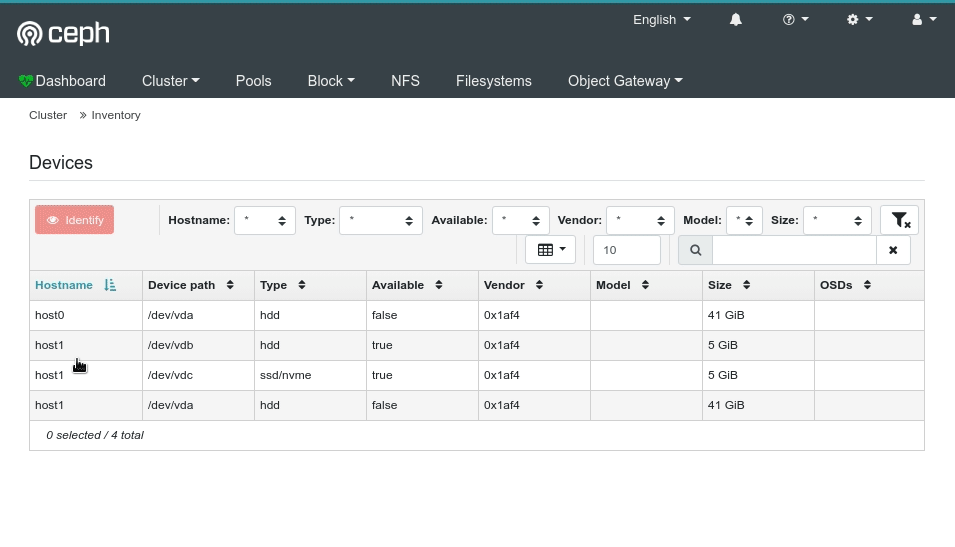Click the Dashboard heart health icon
The width and height of the screenshot is (955, 547).
coord(25,81)
